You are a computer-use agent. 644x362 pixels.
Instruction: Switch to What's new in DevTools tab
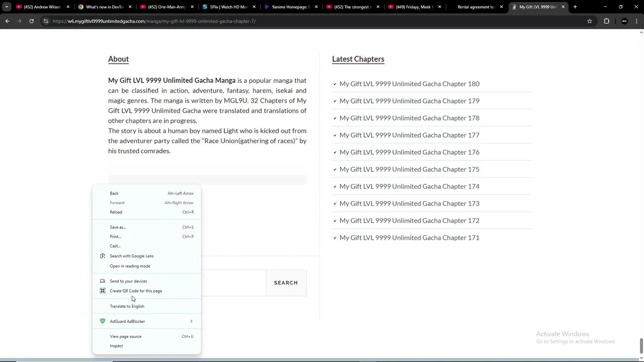[x=105, y=7]
